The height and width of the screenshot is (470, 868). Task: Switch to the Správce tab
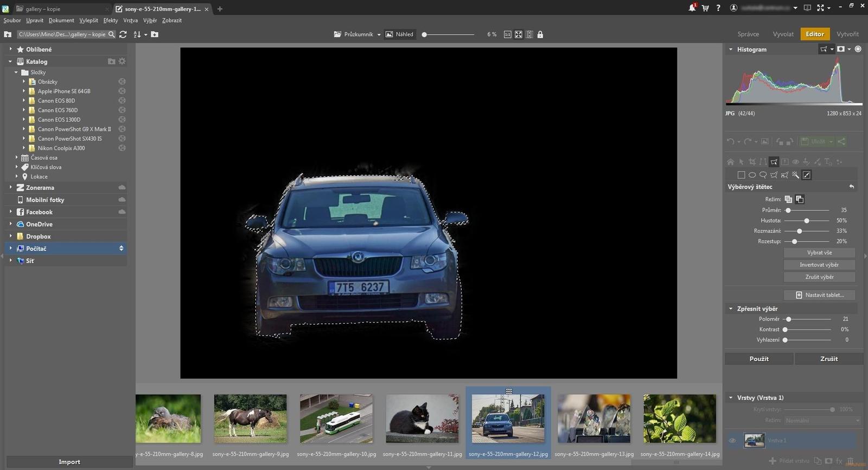pos(748,34)
